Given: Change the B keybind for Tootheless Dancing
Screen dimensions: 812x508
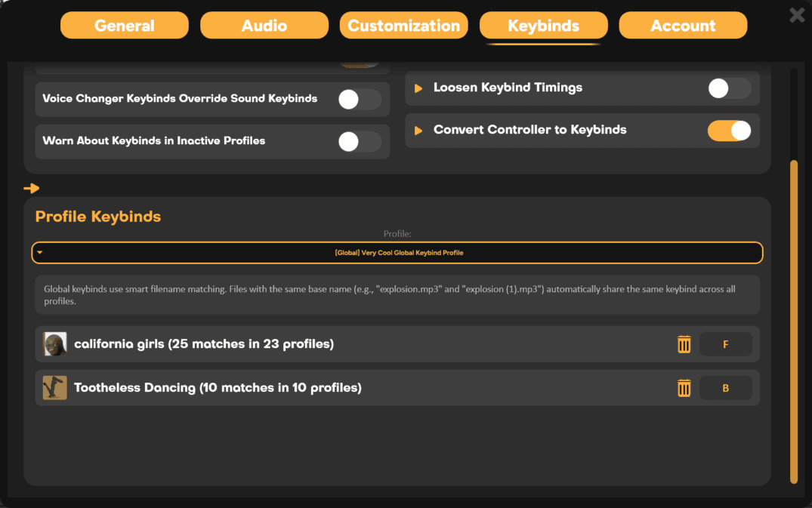Looking at the screenshot, I should pyautogui.click(x=725, y=388).
